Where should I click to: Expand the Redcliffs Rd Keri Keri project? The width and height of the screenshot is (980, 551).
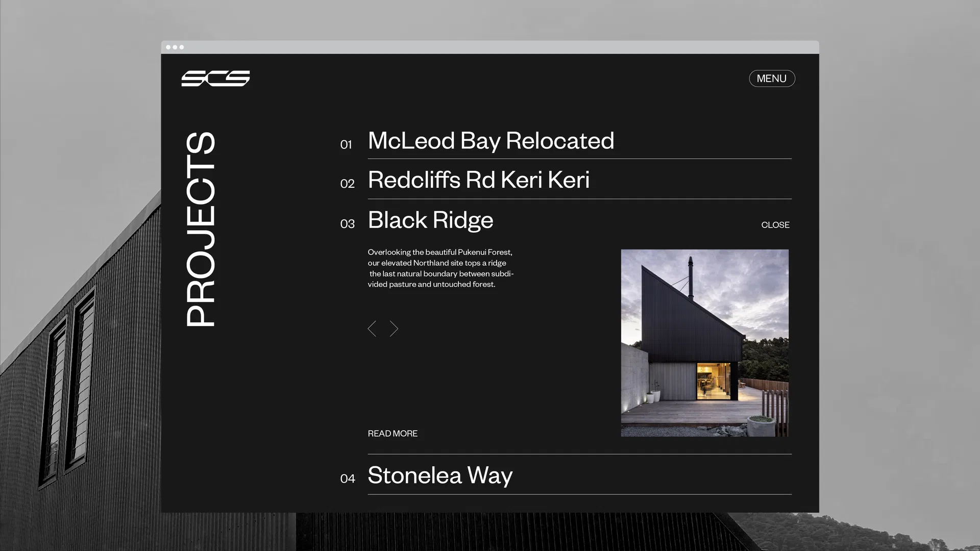click(478, 180)
